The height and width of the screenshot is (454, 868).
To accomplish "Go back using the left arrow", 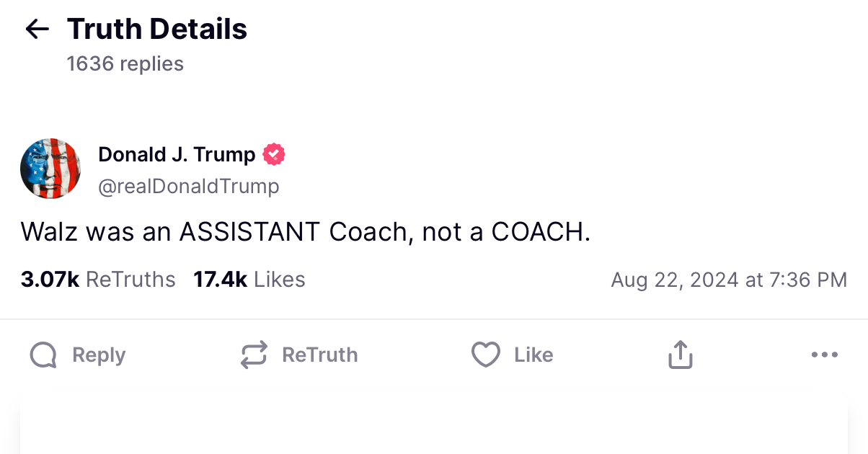I will pyautogui.click(x=37, y=29).
